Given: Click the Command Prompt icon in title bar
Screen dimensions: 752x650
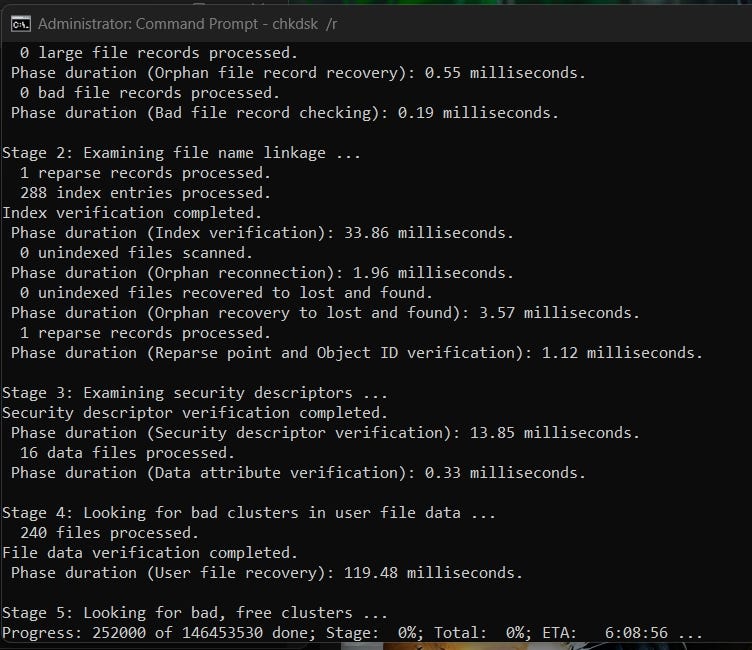Looking at the screenshot, I should point(21,24).
